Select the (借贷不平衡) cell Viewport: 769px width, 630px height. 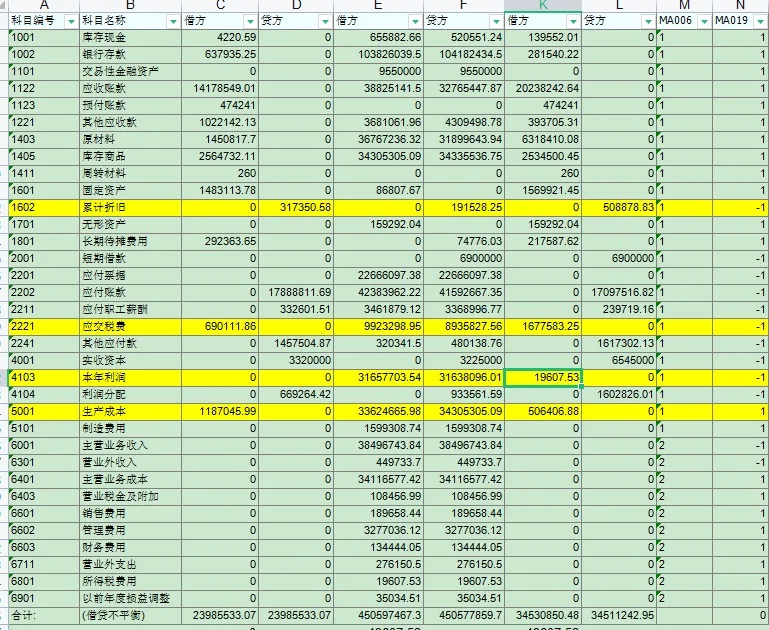click(130, 615)
